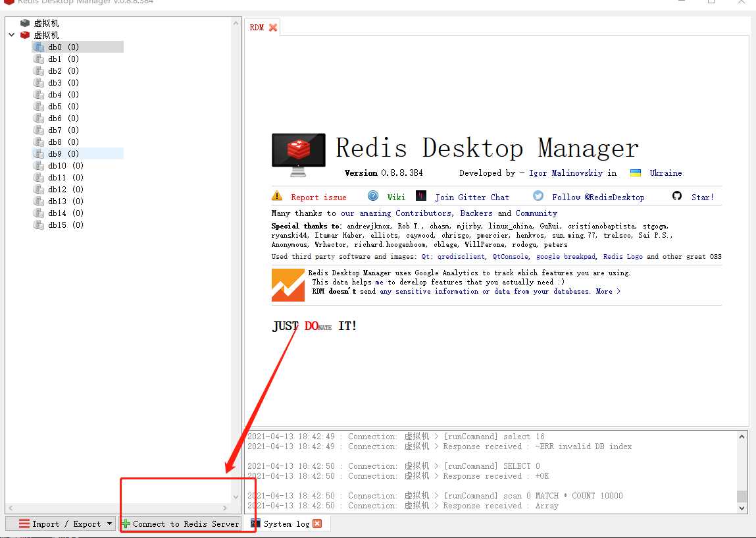This screenshot has height=538, width=756.
Task: Open the qredisclient link
Action: pos(461,257)
